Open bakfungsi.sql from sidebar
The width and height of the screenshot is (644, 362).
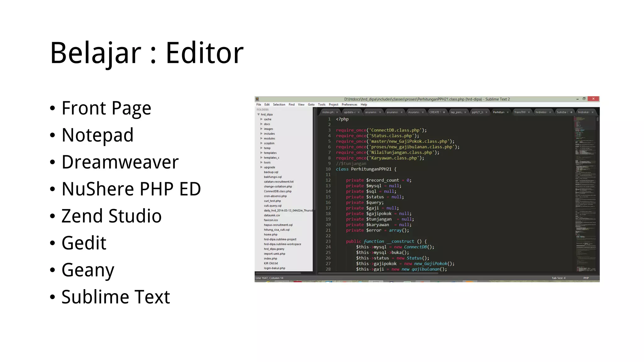coord(273,177)
